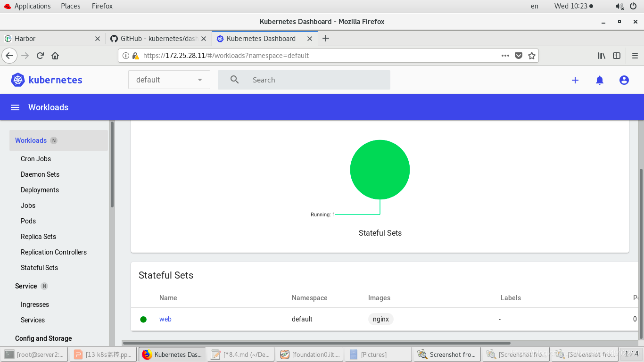
Task: Click the Kubernetes logo icon
Action: tap(18, 80)
